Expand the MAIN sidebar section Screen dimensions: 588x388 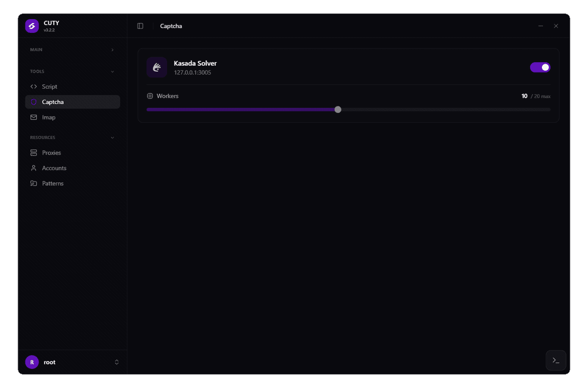[112, 50]
